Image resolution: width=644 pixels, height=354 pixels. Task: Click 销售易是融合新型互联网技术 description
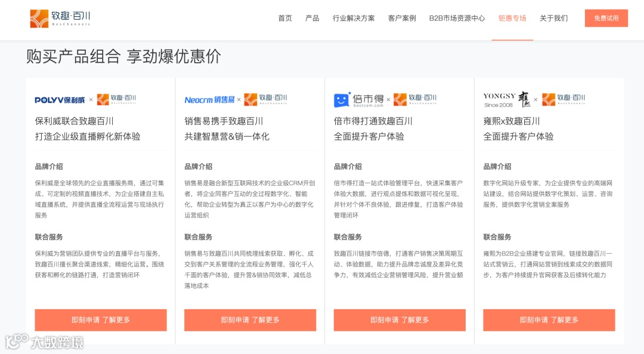(x=250, y=199)
